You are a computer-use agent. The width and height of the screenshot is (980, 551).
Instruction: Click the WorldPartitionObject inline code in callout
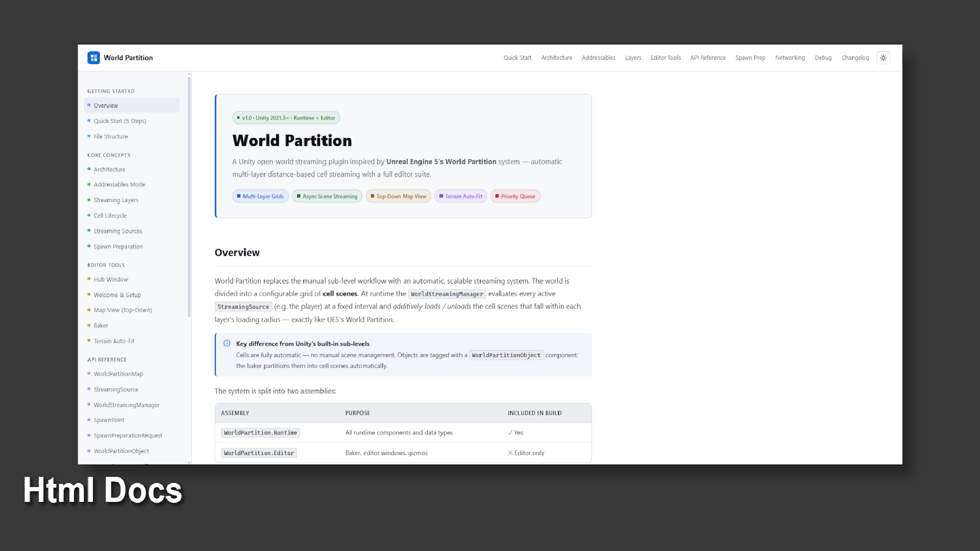pos(506,355)
